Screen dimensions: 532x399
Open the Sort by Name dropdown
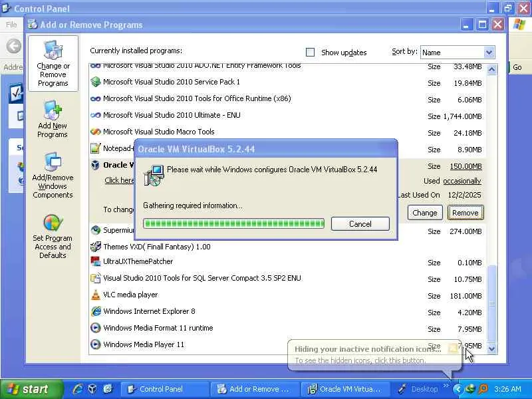489,53
